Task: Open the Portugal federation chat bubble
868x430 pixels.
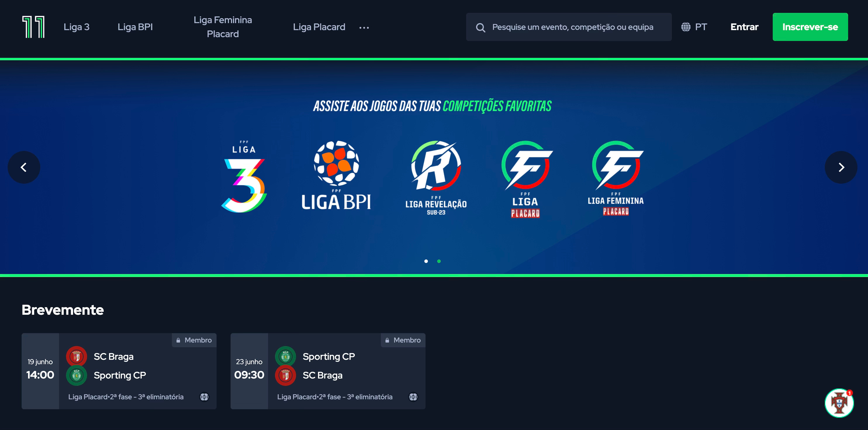Action: click(x=839, y=403)
